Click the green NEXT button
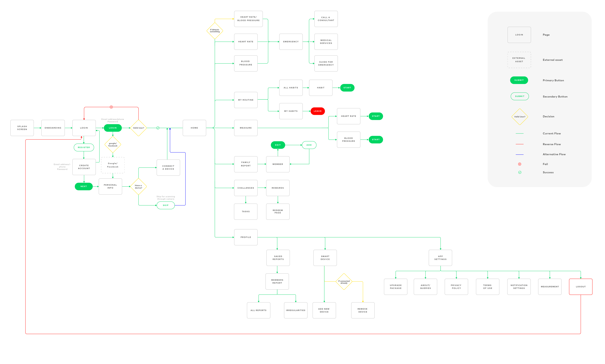 coord(84,186)
